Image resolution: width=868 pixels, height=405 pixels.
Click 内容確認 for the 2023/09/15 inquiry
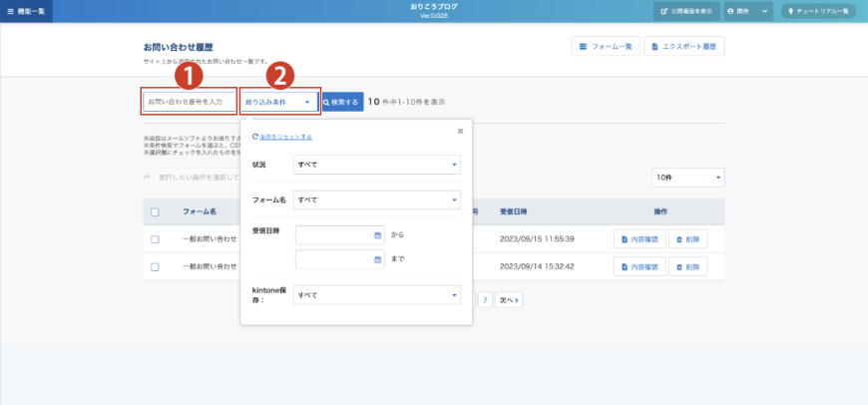coord(638,239)
